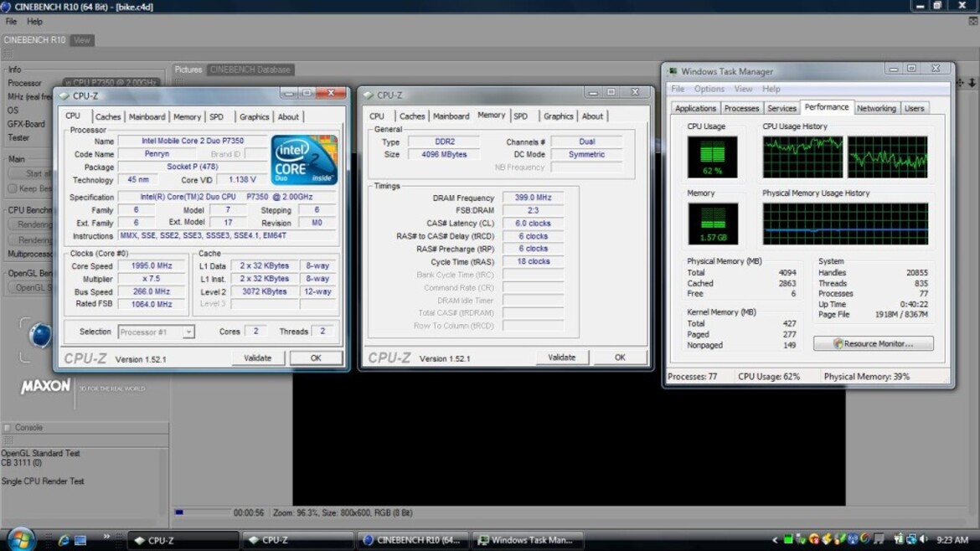Open Task Manager Options menu
This screenshot has height=551, width=980.
pyautogui.click(x=709, y=89)
